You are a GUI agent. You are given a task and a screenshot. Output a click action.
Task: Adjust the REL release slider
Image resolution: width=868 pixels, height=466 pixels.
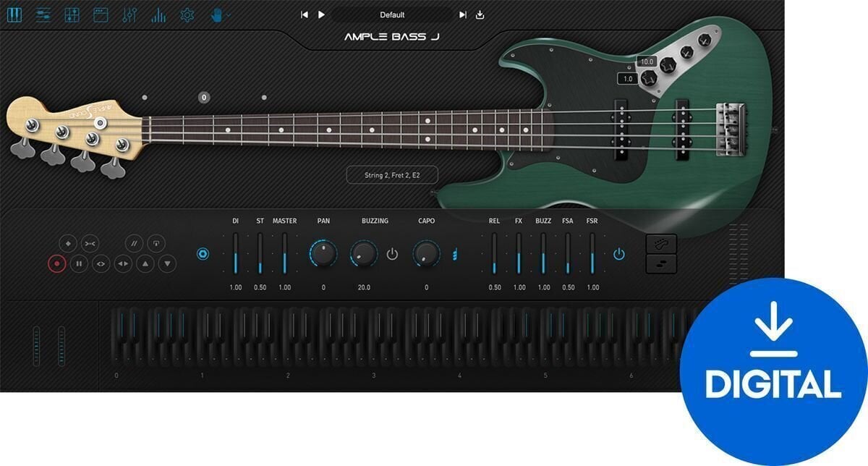click(x=494, y=253)
